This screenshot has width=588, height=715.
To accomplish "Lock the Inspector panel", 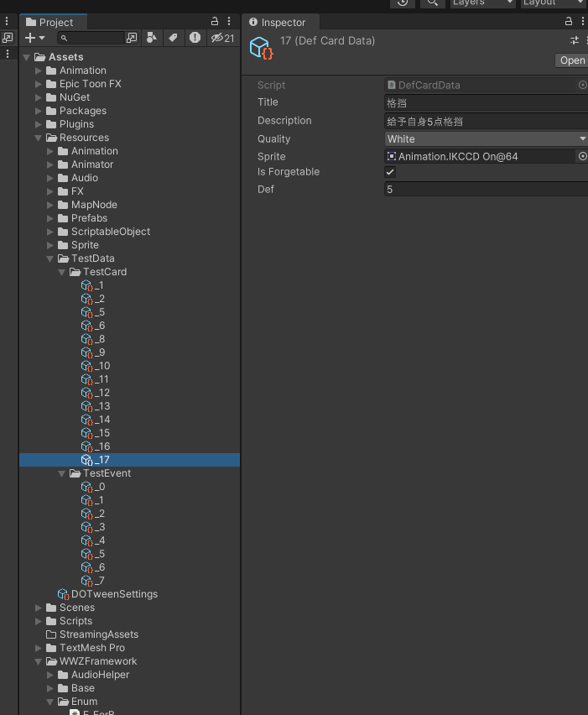I will coord(569,22).
